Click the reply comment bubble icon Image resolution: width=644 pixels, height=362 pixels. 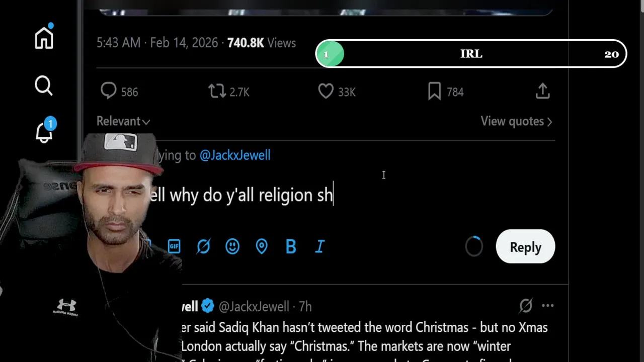coord(109,92)
